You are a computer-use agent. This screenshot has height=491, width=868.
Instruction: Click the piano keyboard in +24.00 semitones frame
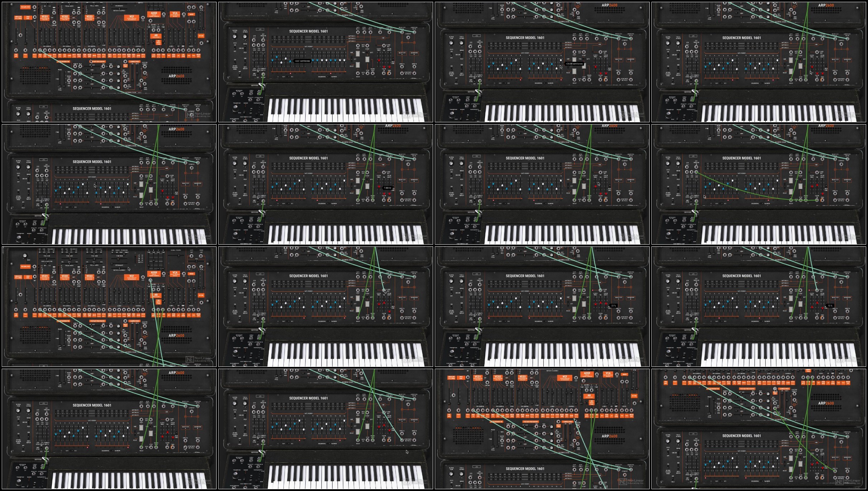coord(562,113)
